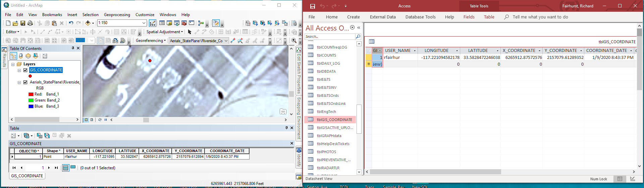
Task: Click Switch Selection icon in Table window
Action: [x=47, y=136]
